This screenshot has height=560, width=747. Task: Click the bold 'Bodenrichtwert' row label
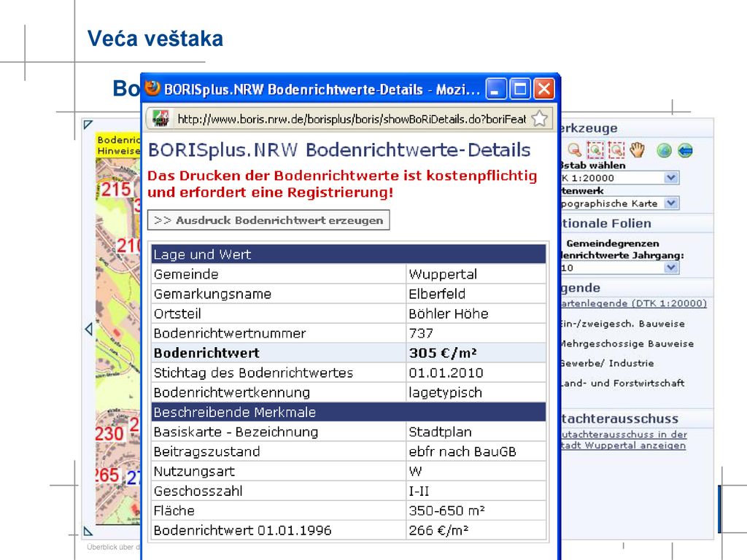(206, 353)
